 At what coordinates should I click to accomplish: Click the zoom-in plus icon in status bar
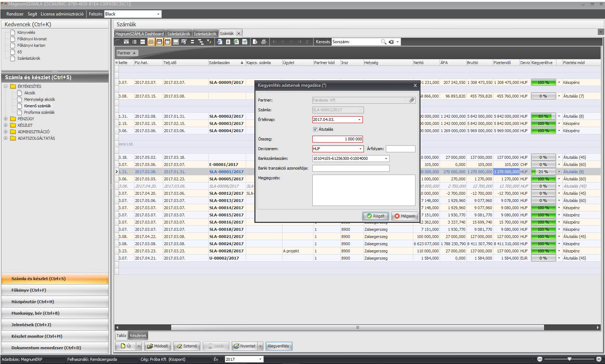[x=599, y=359]
